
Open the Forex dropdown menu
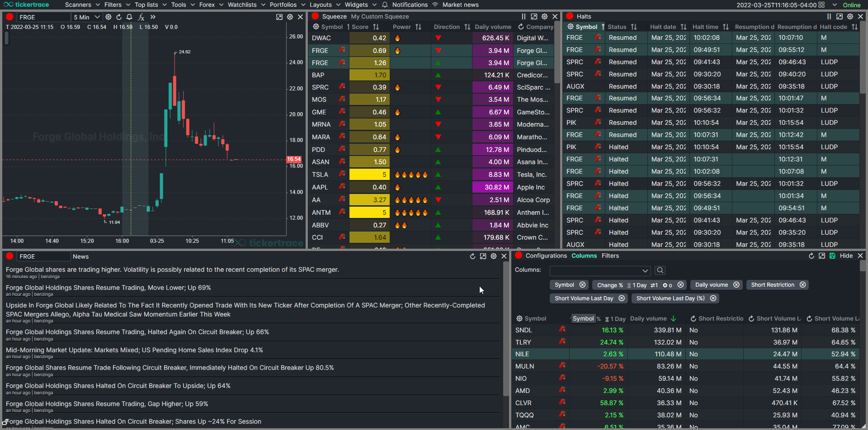pos(211,5)
